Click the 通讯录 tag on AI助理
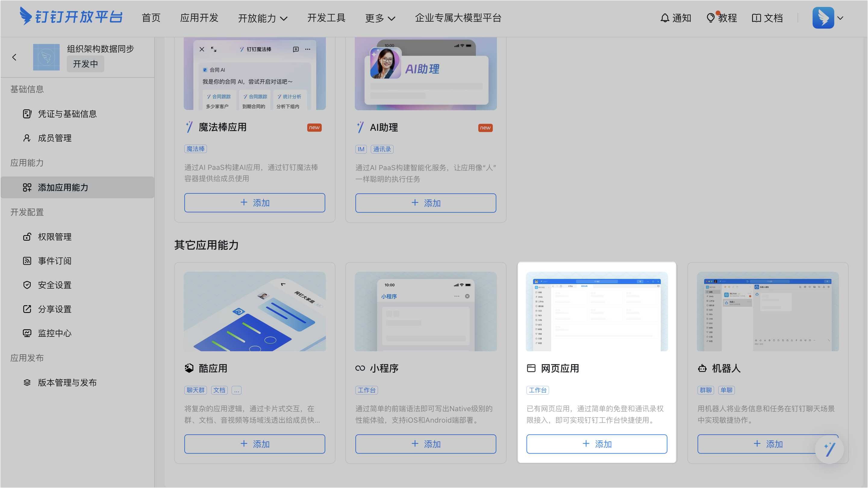 click(x=382, y=149)
